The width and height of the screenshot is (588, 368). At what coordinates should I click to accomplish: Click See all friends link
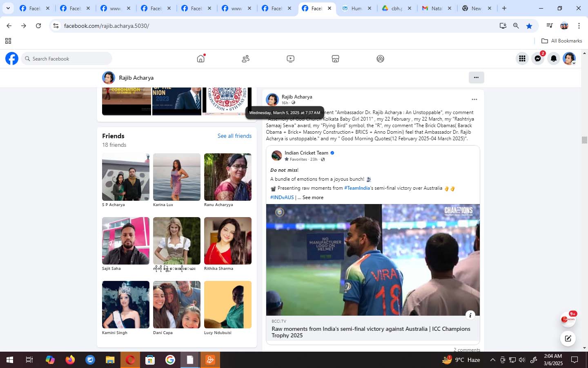point(234,136)
